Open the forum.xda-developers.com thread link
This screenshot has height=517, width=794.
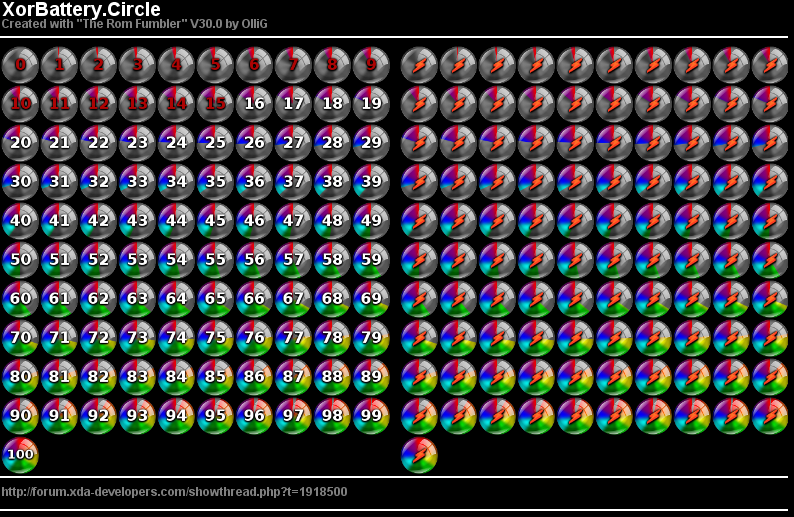(x=174, y=492)
